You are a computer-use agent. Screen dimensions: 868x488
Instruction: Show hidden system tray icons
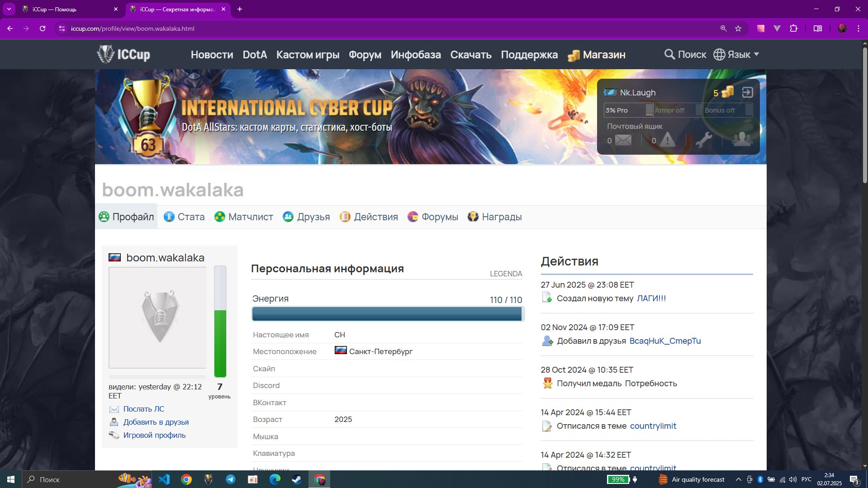(x=738, y=479)
